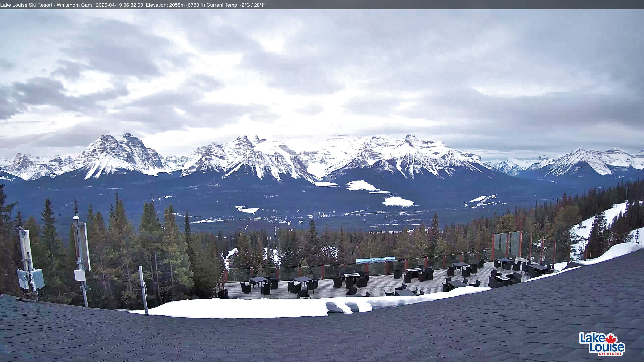Select the 'Whitehorn Cam' camera label

(x=75, y=5)
